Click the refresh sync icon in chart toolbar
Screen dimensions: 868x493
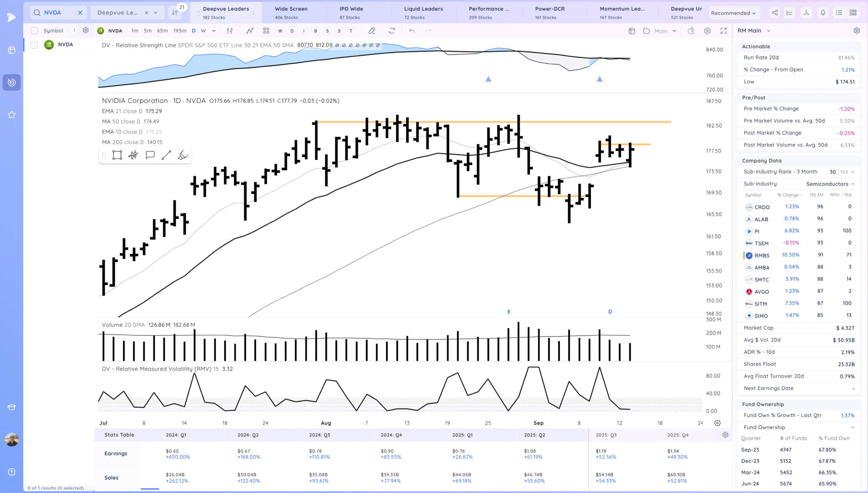pyautogui.click(x=392, y=31)
